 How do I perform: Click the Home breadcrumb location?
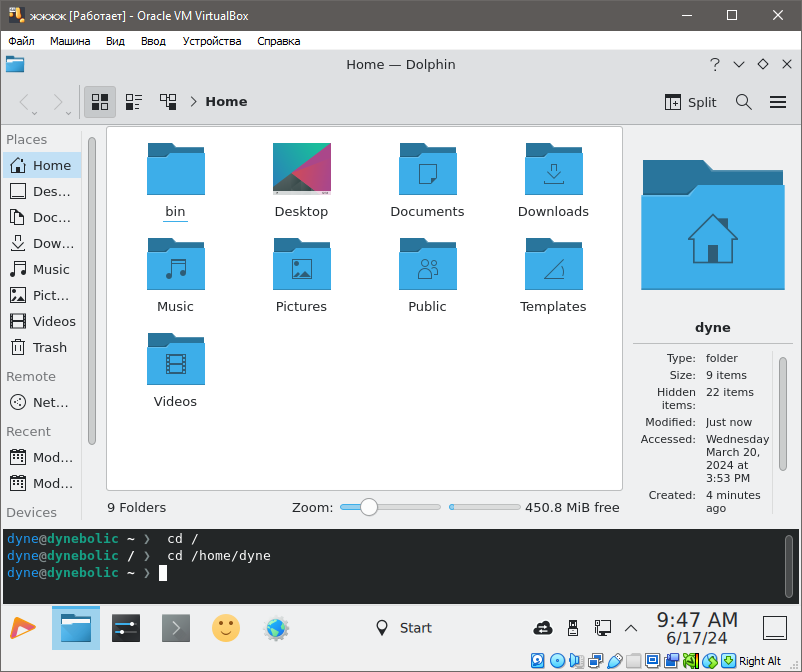pyautogui.click(x=226, y=102)
